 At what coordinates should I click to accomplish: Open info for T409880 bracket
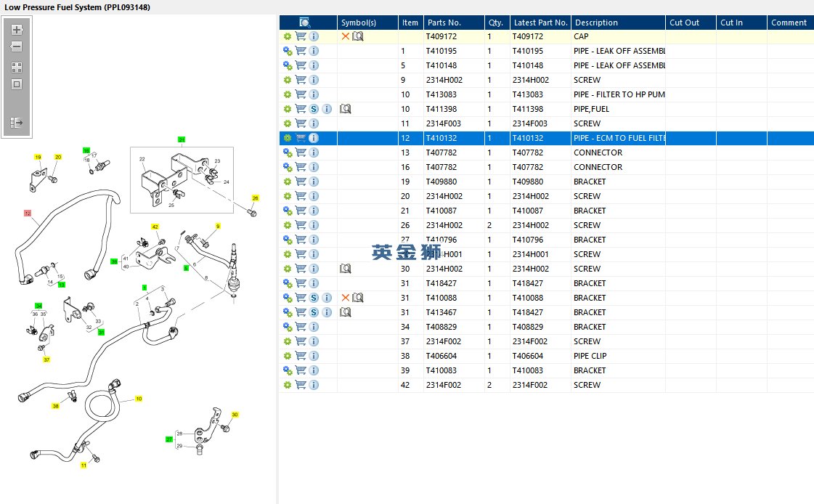tap(314, 182)
